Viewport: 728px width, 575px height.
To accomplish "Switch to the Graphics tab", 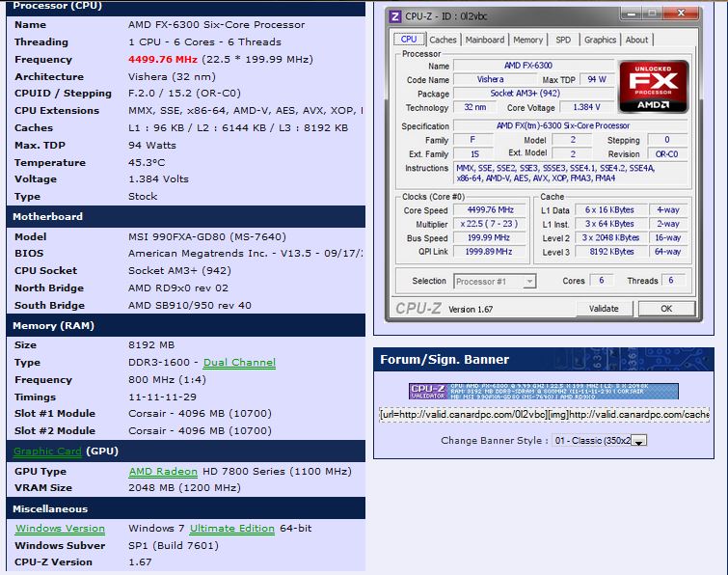I will pos(600,40).
